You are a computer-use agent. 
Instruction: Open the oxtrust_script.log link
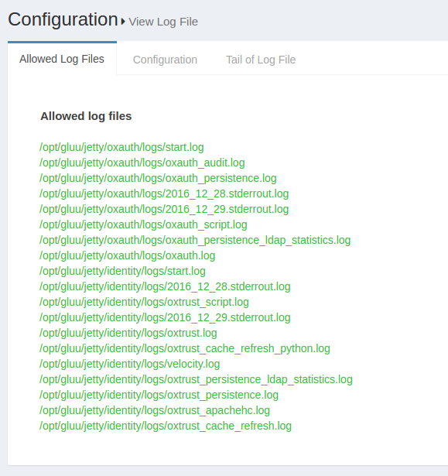coord(144,302)
